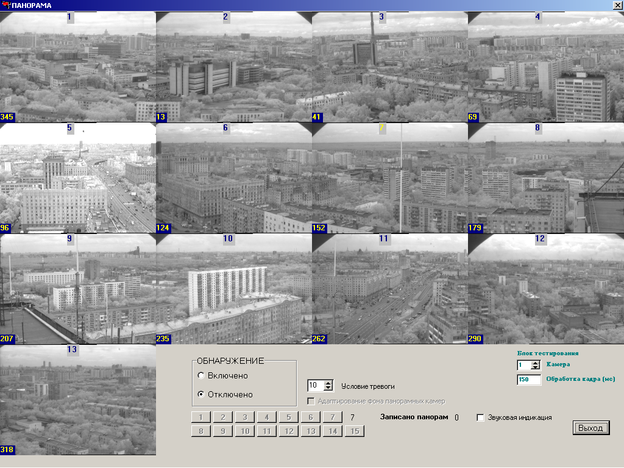This screenshot has height=468, width=624.
Task: Click the Камера number input field
Action: (525, 365)
